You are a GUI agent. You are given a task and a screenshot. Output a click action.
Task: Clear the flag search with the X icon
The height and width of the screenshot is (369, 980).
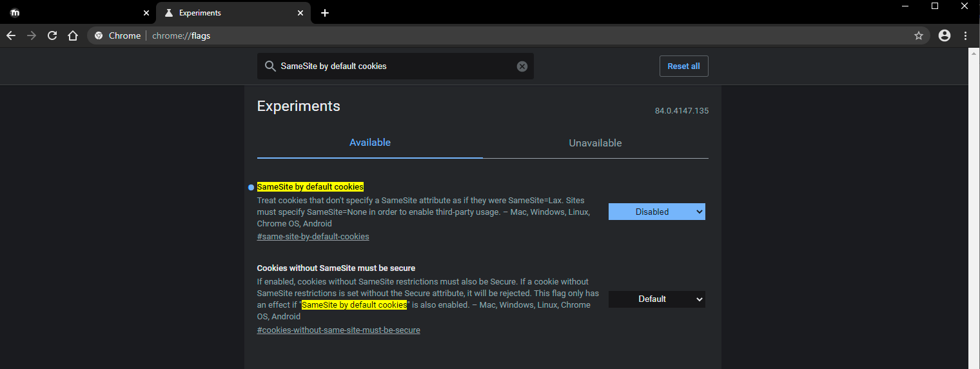(x=522, y=66)
